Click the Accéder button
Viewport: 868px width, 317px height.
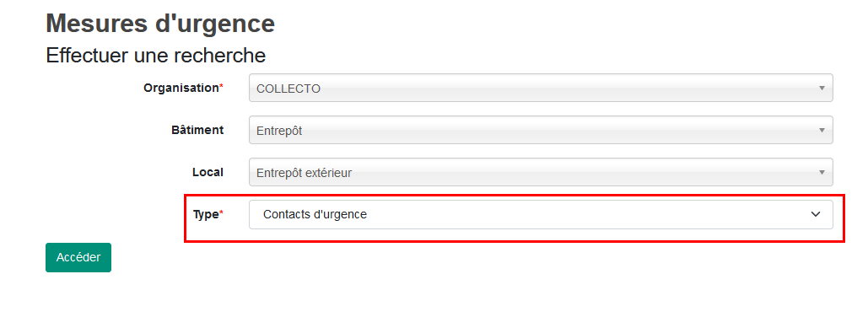coord(78,257)
